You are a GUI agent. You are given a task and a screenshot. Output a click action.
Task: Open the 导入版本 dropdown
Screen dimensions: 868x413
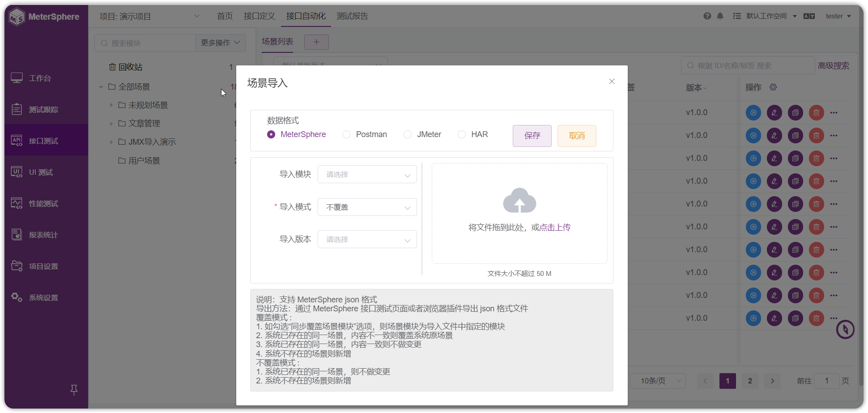[x=367, y=239]
